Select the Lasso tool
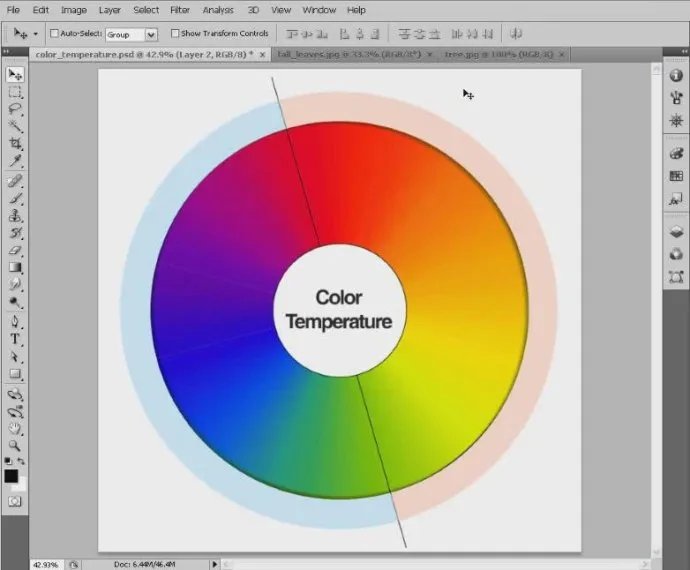Image resolution: width=690 pixels, height=570 pixels. click(x=15, y=108)
